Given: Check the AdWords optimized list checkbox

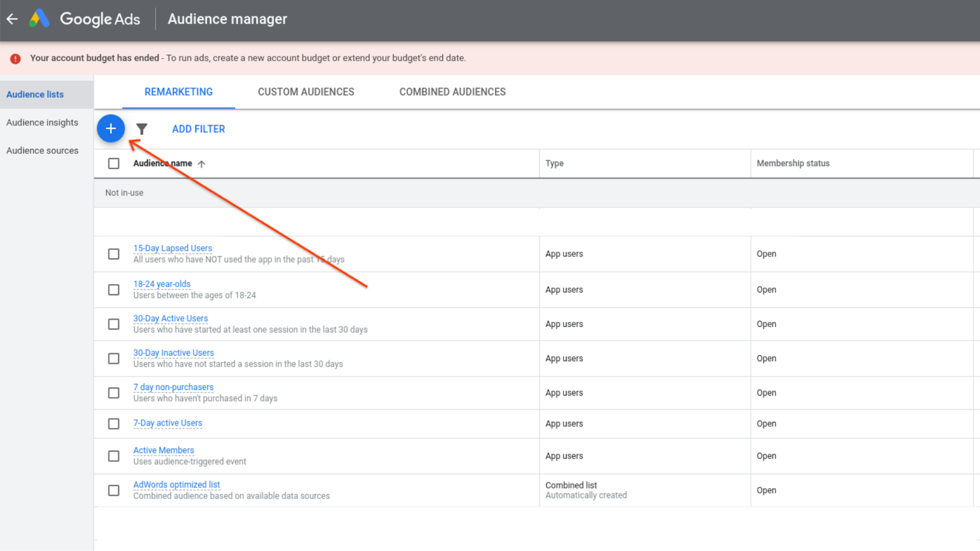Looking at the screenshot, I should click(114, 490).
